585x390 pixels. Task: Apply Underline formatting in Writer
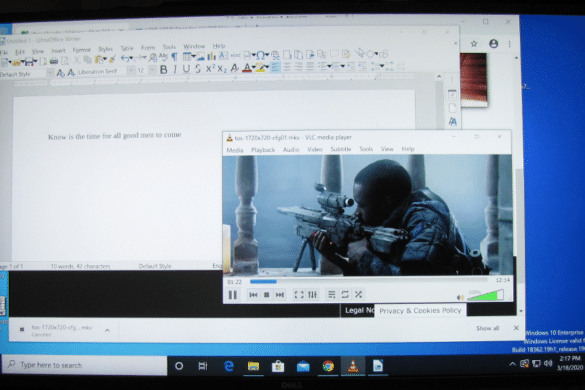point(186,69)
